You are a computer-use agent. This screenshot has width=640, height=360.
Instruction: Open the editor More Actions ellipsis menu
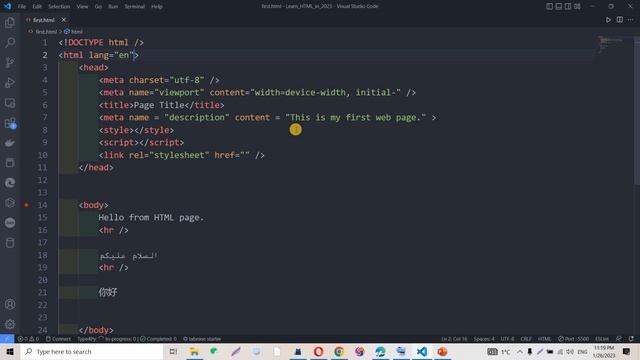[x=631, y=20]
